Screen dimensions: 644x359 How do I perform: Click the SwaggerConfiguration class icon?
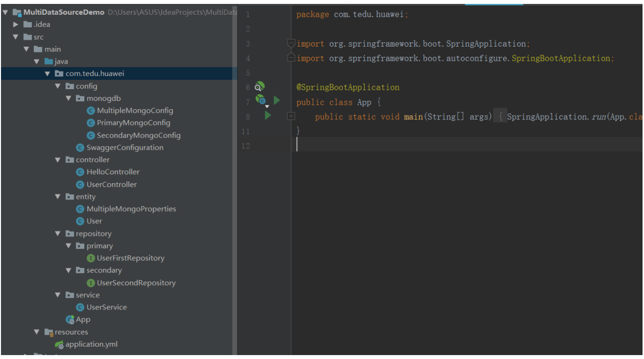pos(80,147)
